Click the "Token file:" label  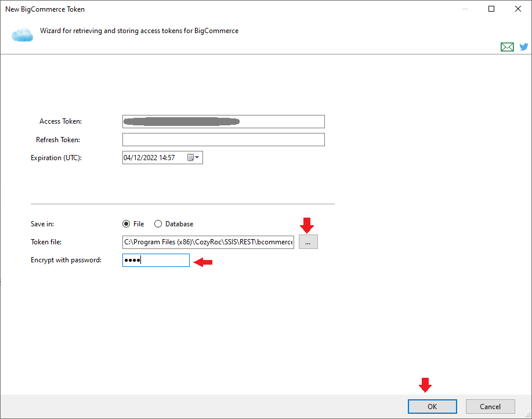[46, 242]
